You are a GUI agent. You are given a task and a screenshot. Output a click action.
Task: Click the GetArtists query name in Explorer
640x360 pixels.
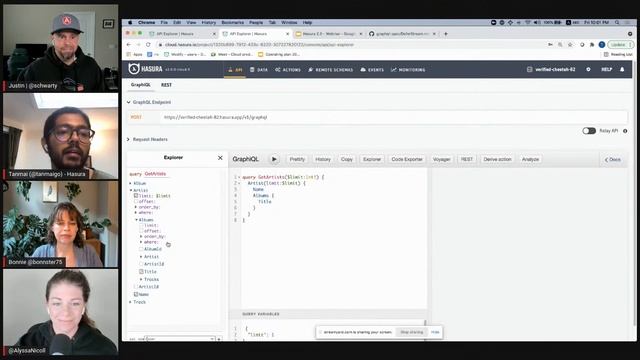tap(156, 174)
